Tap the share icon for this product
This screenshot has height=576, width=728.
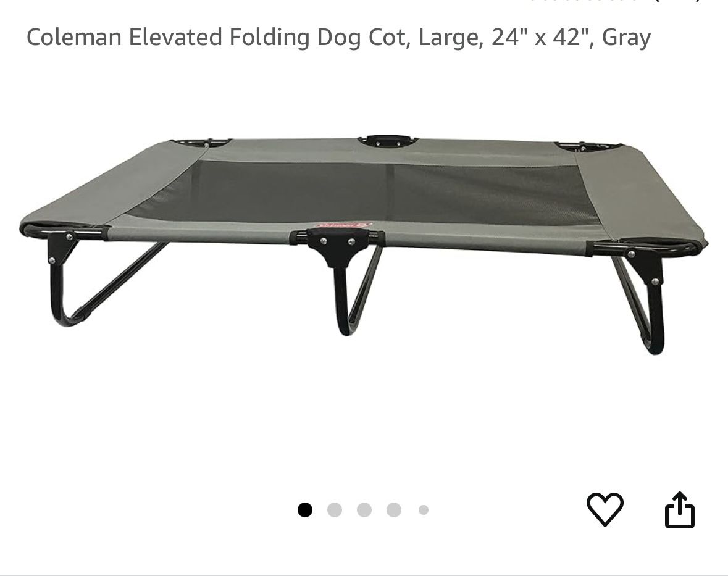click(680, 510)
